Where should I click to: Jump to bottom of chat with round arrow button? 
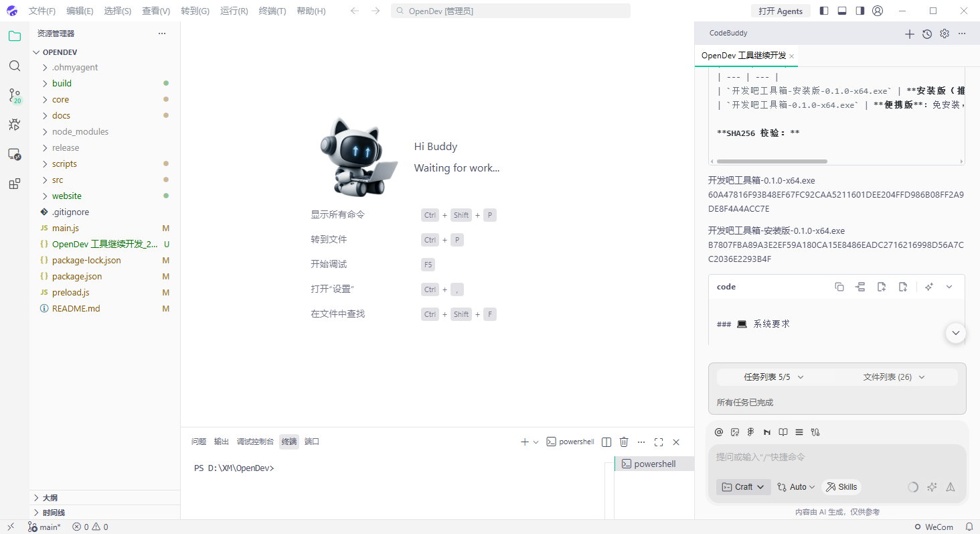click(955, 332)
